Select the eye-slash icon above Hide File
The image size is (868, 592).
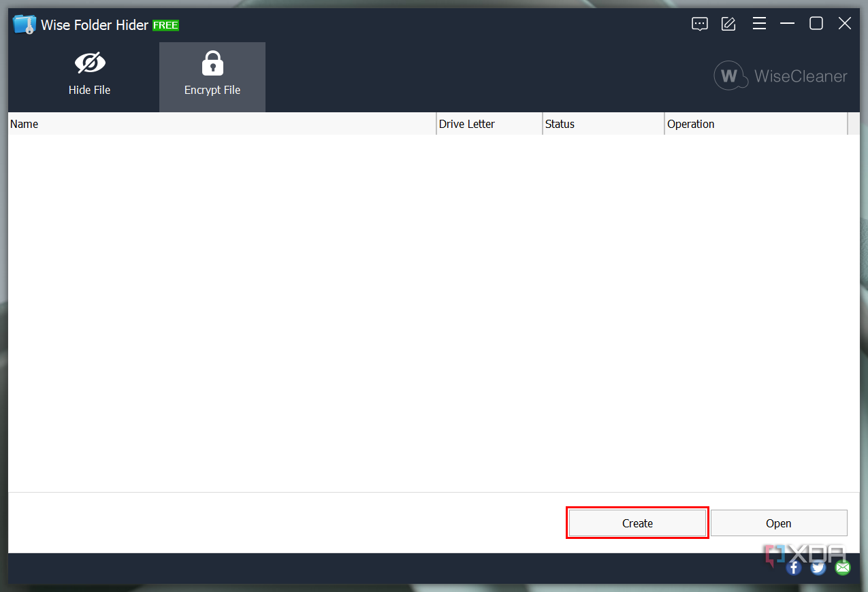pos(89,61)
